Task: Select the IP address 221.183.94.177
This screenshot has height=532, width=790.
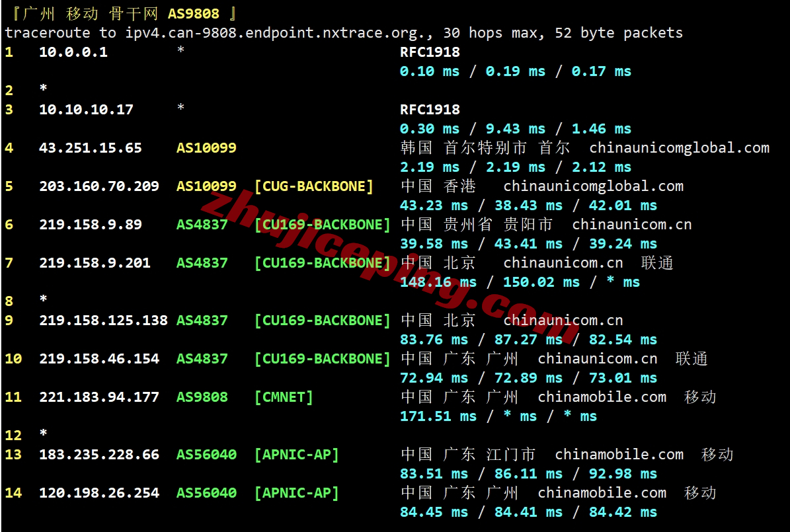Action: [99, 397]
